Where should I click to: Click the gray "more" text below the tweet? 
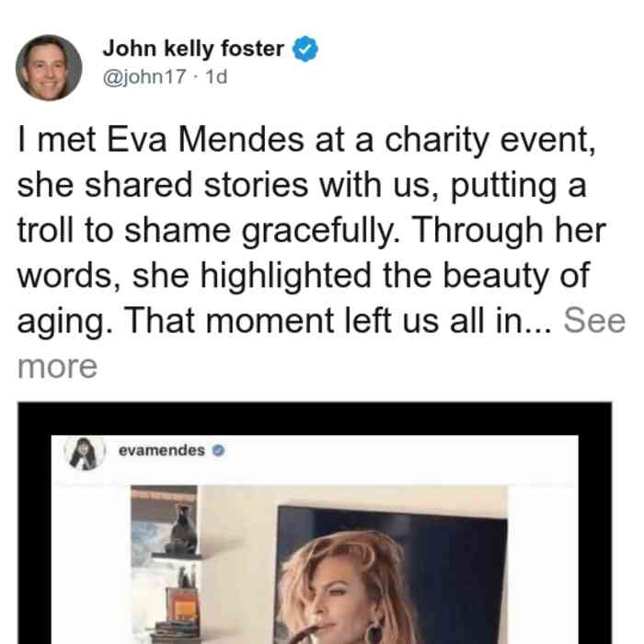[x=57, y=366]
